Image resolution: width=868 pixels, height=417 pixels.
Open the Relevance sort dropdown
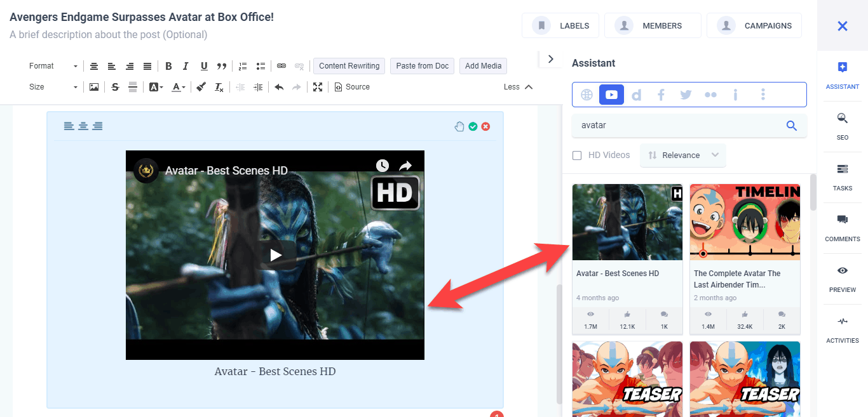point(683,156)
